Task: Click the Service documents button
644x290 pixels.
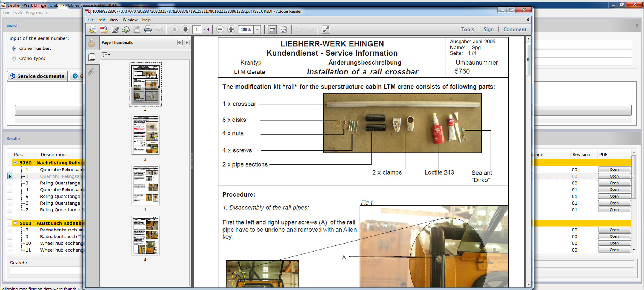Action: (37, 76)
